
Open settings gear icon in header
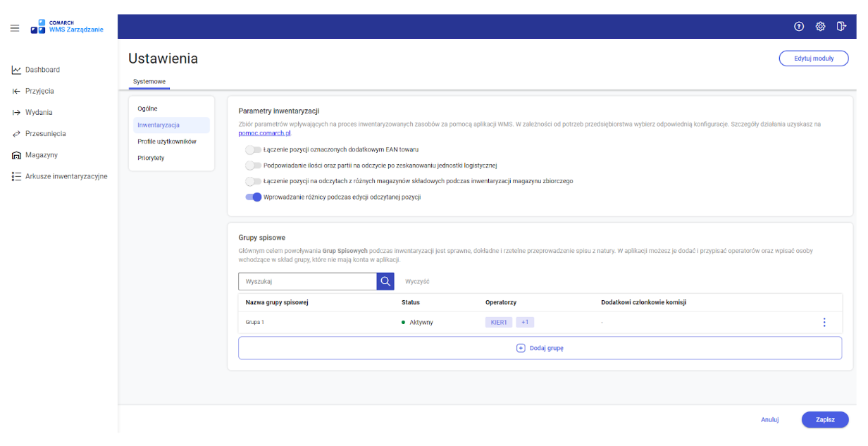click(x=820, y=27)
